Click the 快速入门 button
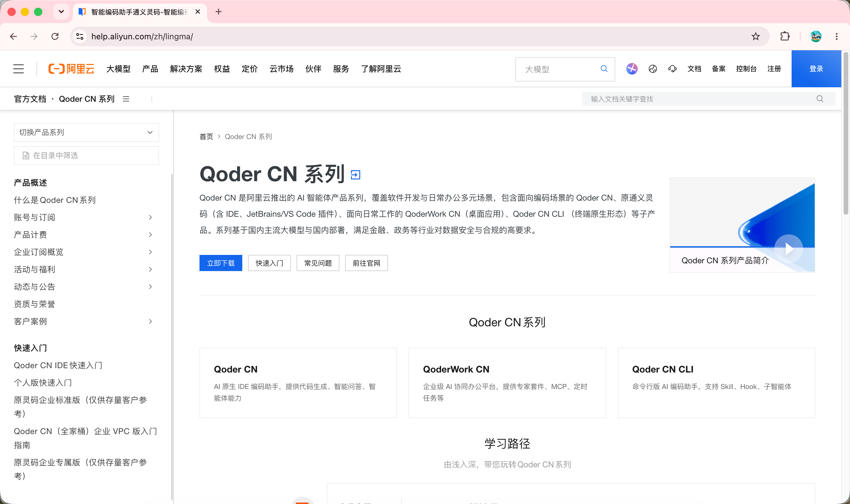This screenshot has height=504, width=850. [269, 263]
